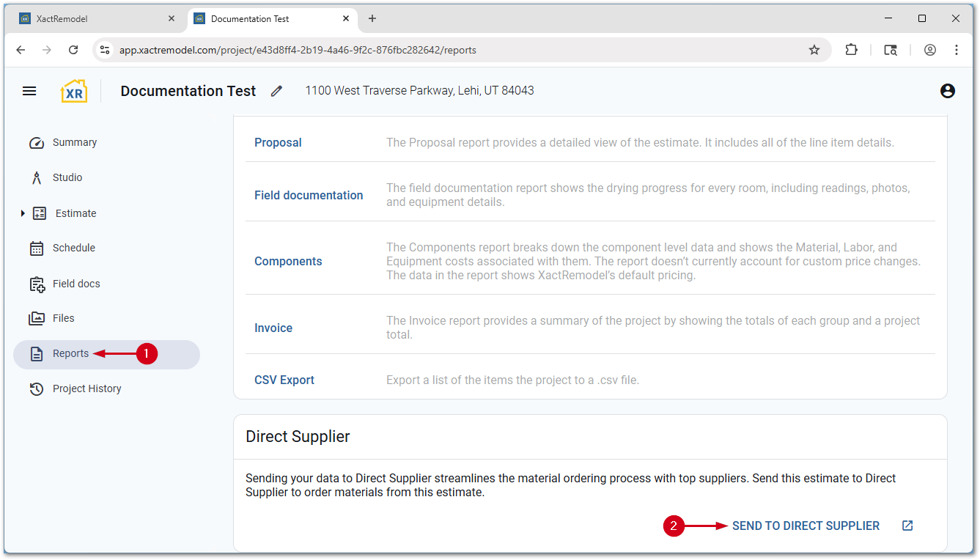
Task: Open the browser extensions puzzle icon
Action: (x=851, y=50)
